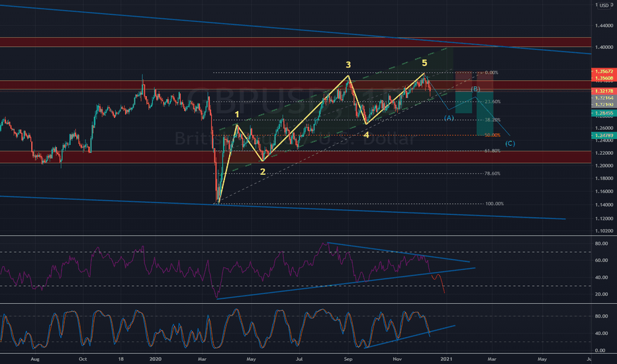Select the 0.00% Fibonacci level label
Image resolution: width=617 pixels, height=364 pixels.
tap(491, 73)
